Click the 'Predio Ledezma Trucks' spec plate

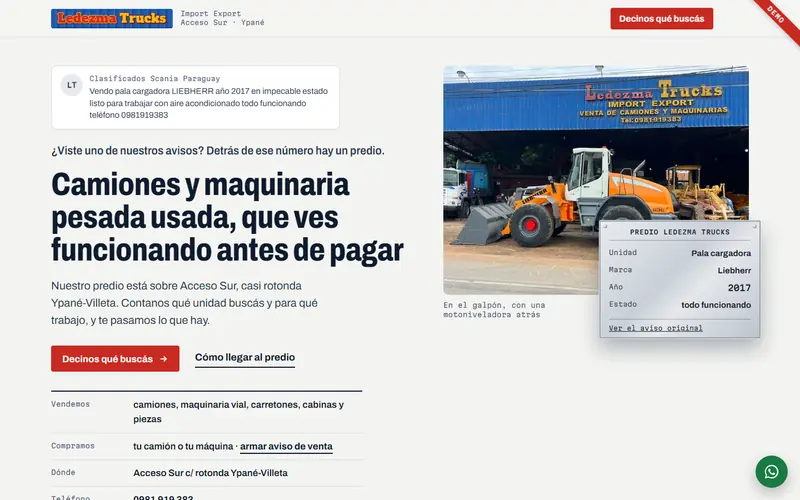(680, 279)
